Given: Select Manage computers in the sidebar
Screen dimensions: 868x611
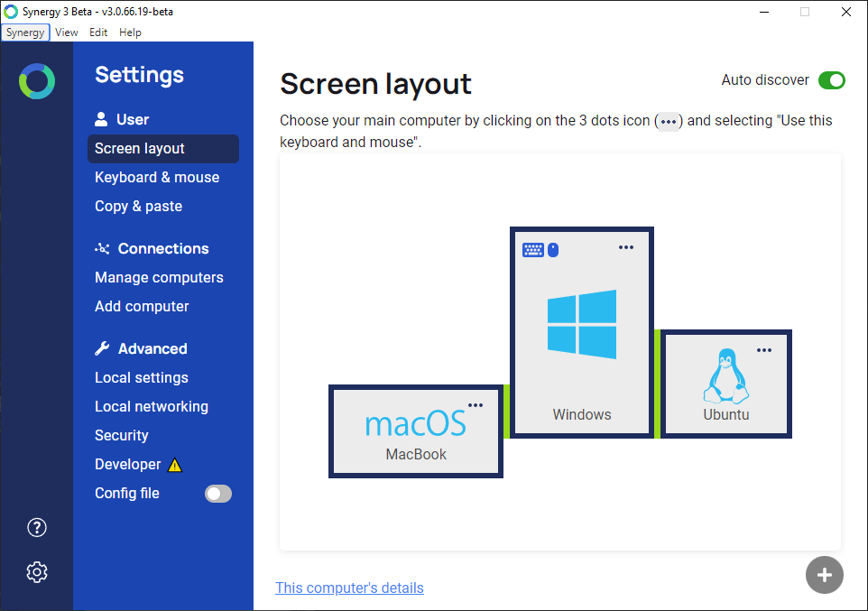Looking at the screenshot, I should click(x=159, y=278).
